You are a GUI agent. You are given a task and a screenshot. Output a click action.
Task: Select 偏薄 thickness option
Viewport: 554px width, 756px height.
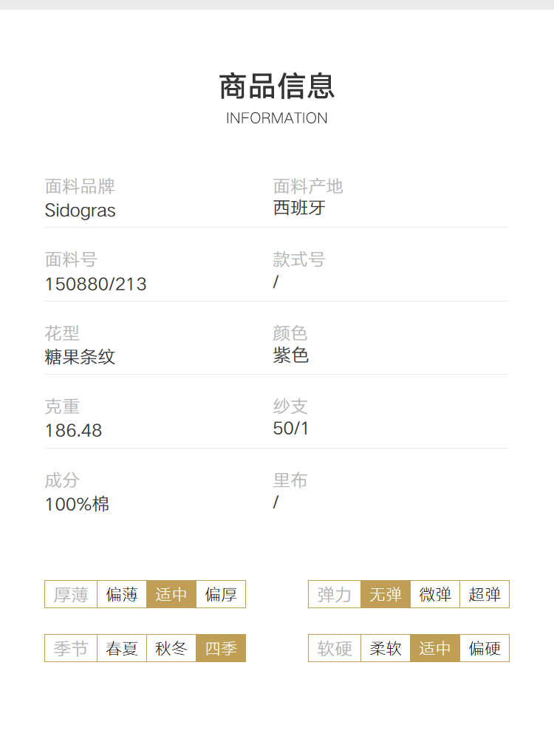tap(122, 594)
